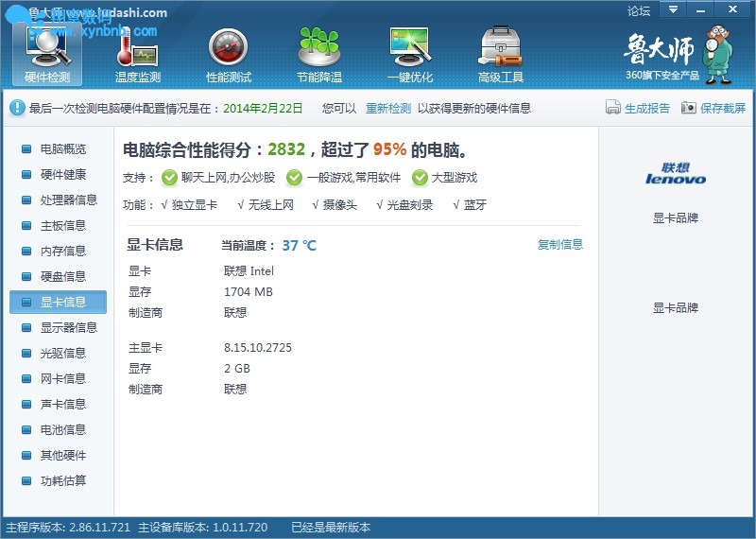The height and width of the screenshot is (539, 756).
Task: Click the upper 显卡品牌 label
Action: click(x=676, y=218)
